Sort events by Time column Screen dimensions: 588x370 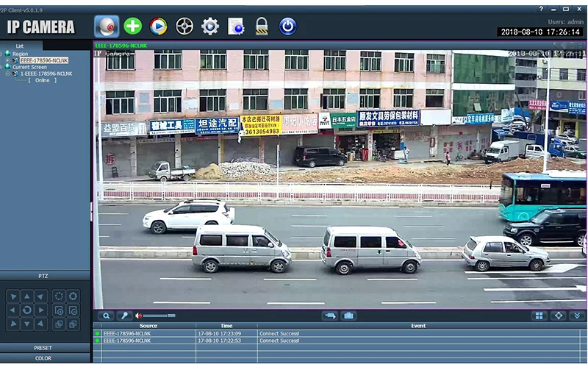coord(226,326)
